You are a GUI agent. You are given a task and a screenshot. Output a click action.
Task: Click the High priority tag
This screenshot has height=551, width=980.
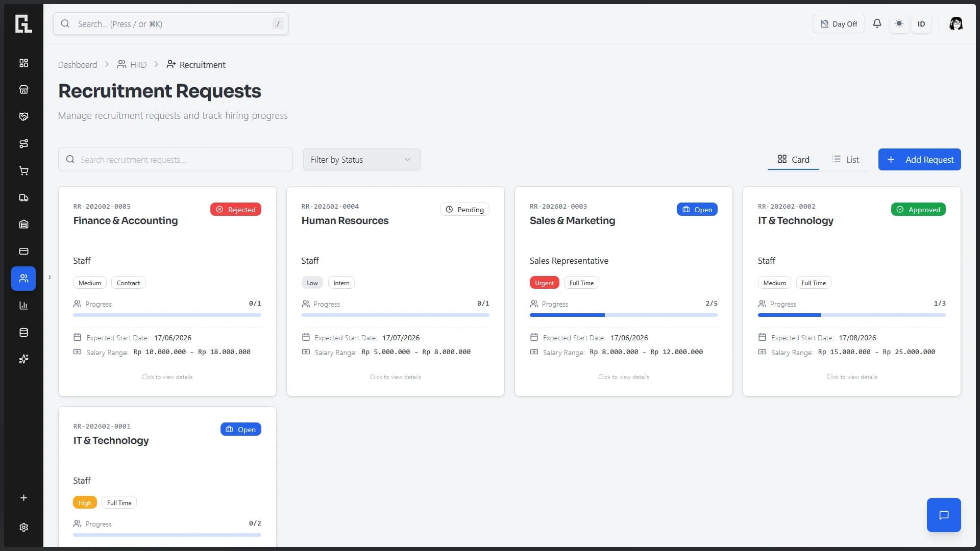pos(85,503)
